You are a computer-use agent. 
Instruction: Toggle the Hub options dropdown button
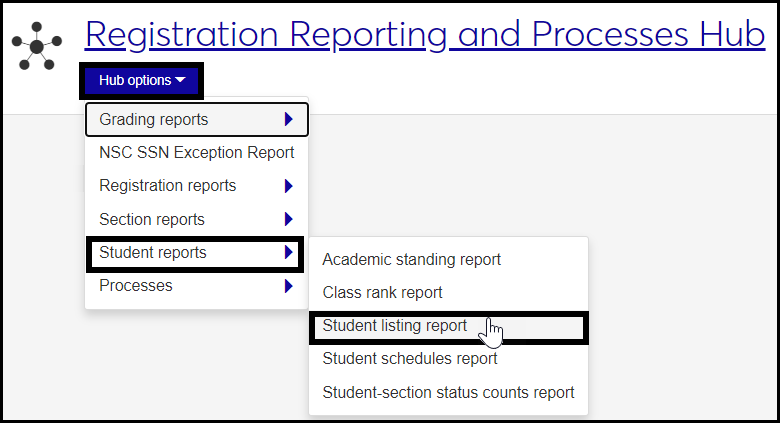click(141, 81)
